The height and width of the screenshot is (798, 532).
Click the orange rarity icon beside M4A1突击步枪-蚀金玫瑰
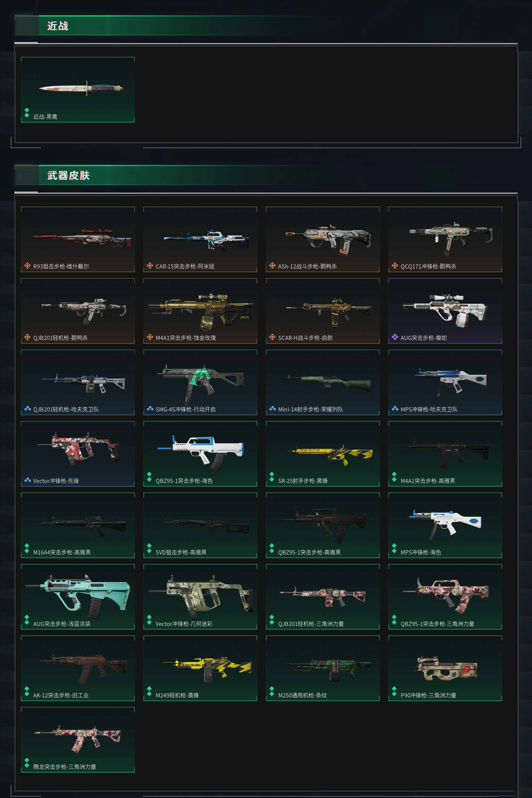[150, 337]
